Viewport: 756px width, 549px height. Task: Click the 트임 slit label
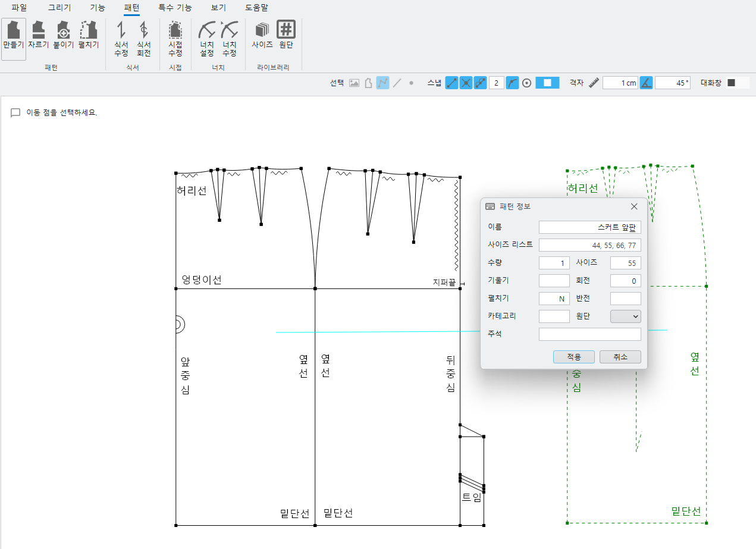point(472,497)
